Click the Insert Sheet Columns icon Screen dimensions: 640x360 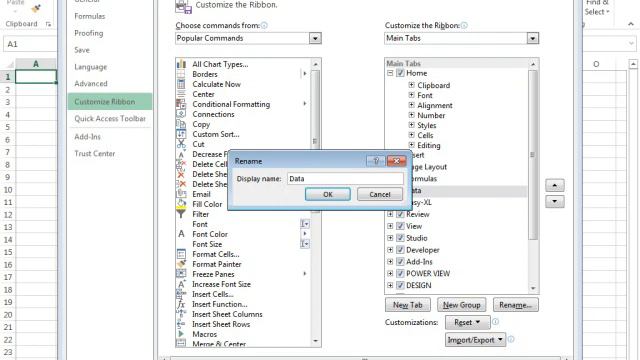point(181,314)
